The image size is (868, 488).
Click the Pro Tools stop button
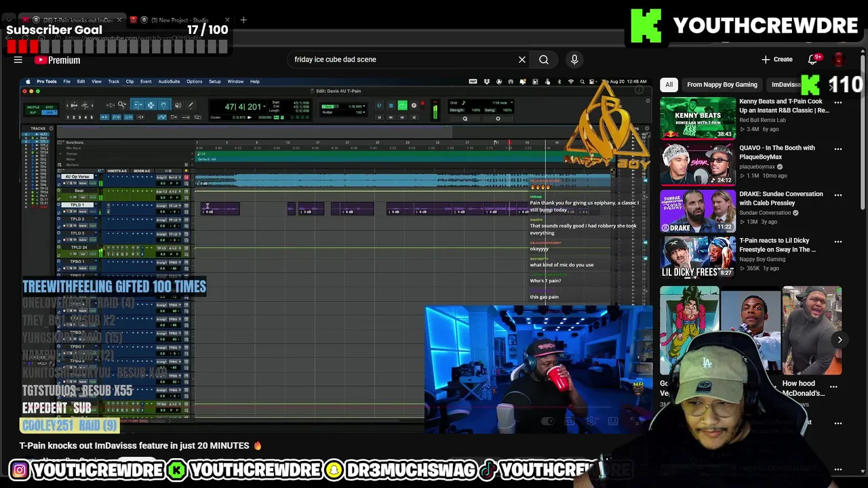[391, 106]
